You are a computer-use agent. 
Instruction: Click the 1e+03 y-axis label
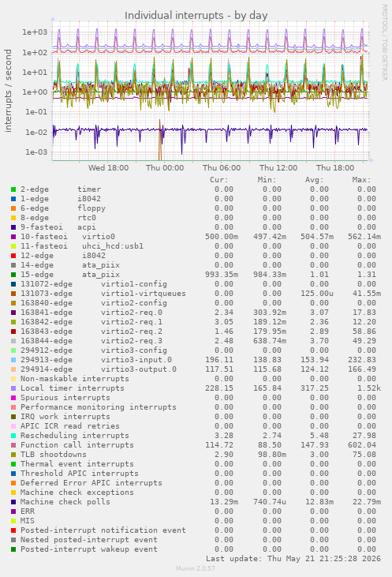pos(35,32)
